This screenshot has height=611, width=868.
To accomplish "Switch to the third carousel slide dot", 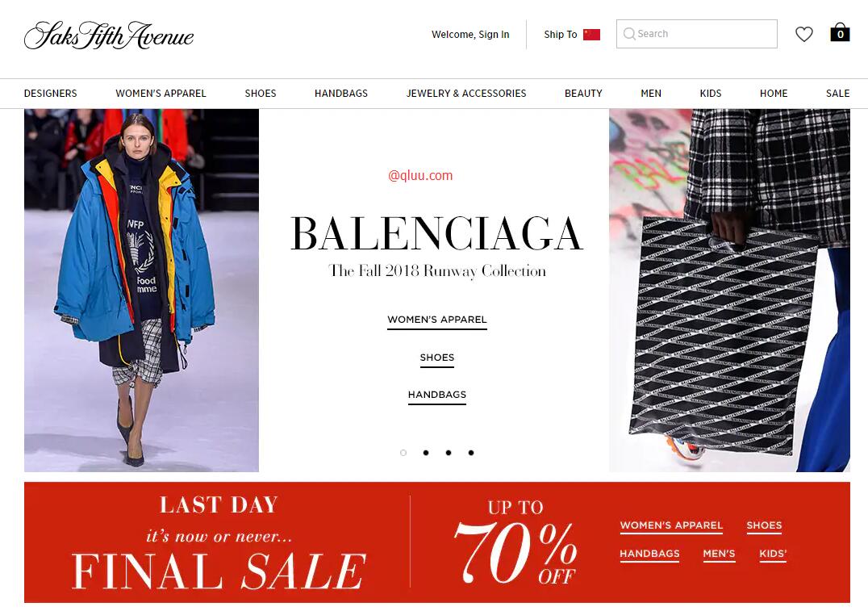I will (x=449, y=453).
